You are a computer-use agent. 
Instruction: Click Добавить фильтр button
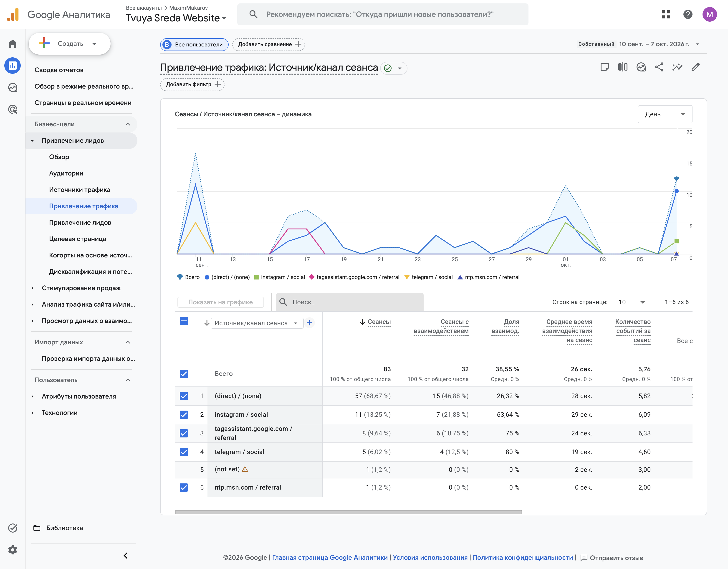click(x=192, y=84)
